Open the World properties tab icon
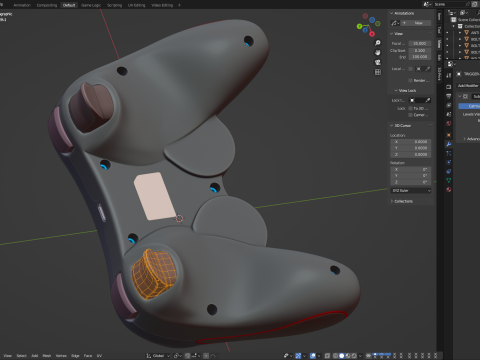Image resolution: width=480 pixels, height=360 pixels. [x=449, y=124]
